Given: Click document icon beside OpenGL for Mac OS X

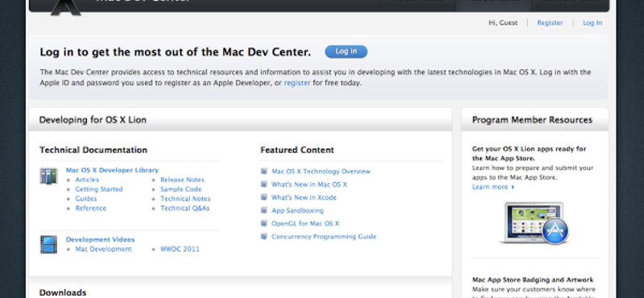Looking at the screenshot, I should [264, 223].
